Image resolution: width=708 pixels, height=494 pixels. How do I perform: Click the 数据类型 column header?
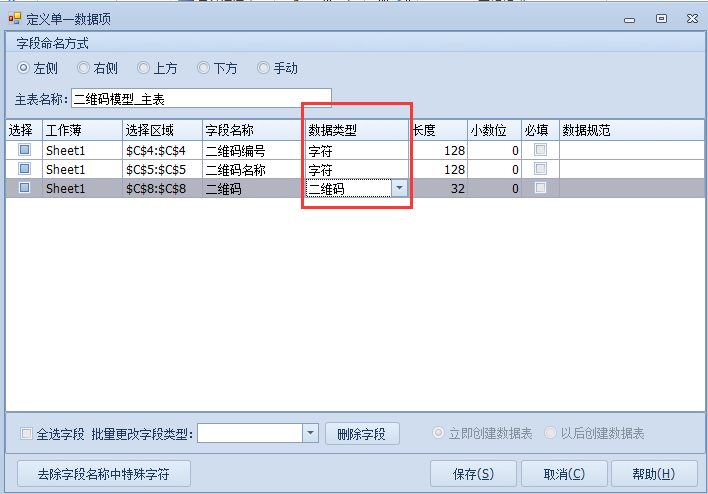click(x=356, y=130)
